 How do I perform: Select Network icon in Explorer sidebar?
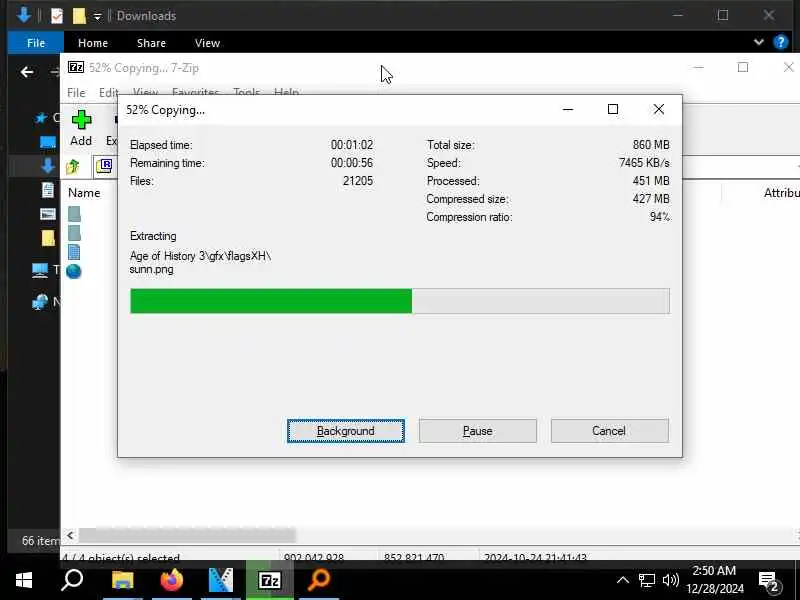click(40, 302)
